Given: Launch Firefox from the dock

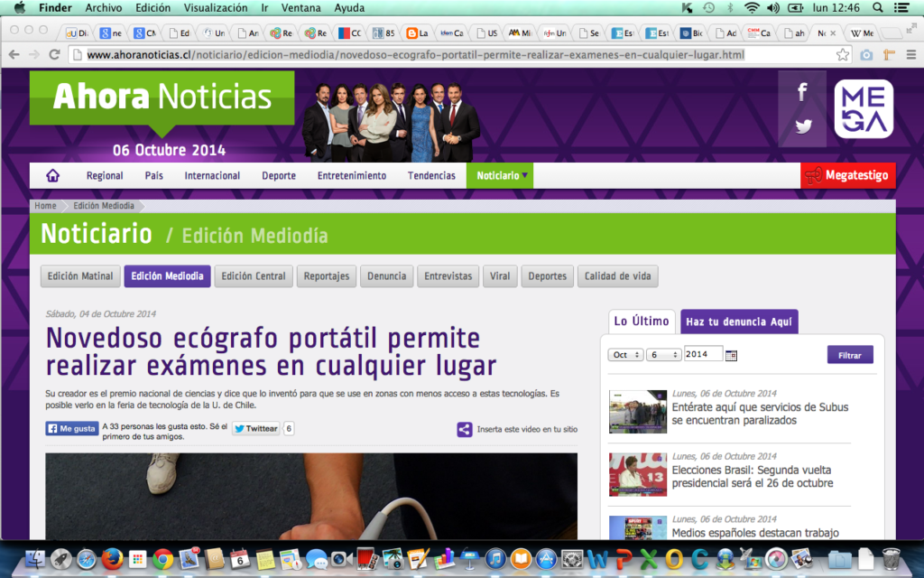Looking at the screenshot, I should (x=112, y=559).
